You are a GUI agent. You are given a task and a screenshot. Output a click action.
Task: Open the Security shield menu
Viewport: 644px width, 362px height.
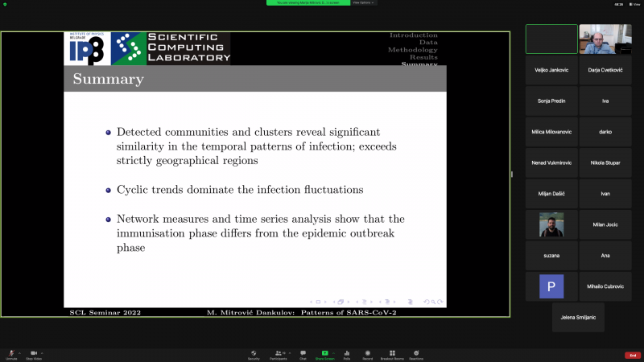(x=254, y=355)
